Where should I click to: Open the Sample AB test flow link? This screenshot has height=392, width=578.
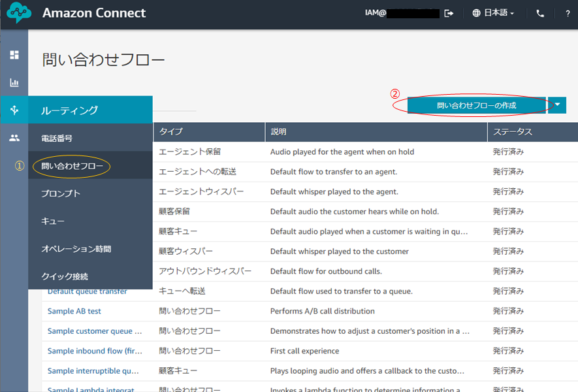click(x=74, y=311)
